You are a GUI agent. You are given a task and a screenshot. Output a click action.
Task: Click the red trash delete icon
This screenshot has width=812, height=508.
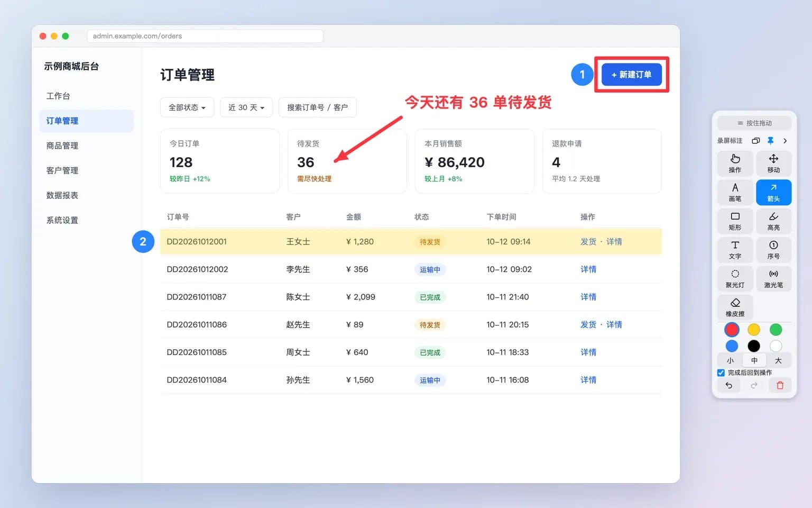[x=780, y=385]
